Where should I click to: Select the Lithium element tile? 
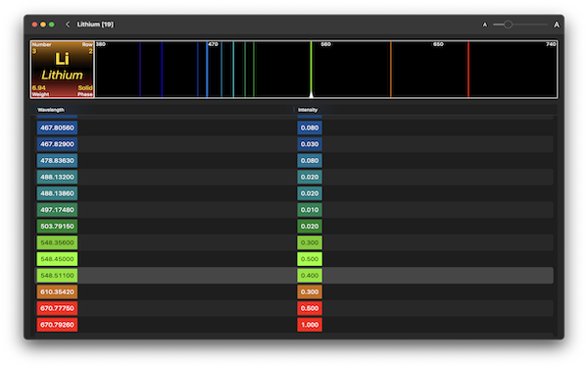pos(63,69)
